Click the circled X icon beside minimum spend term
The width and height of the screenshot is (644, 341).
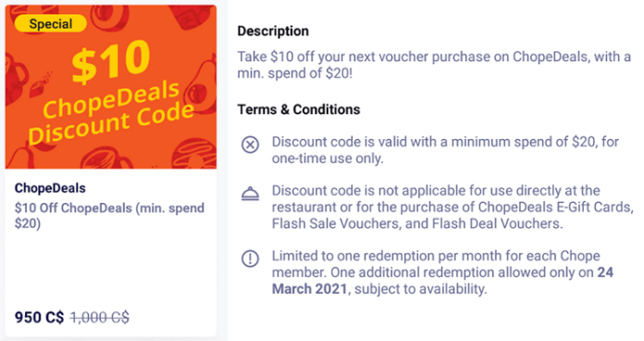pos(250,145)
